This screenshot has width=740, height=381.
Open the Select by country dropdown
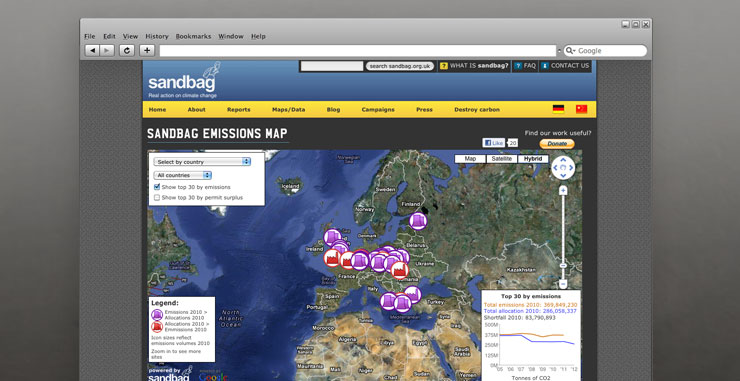tap(202, 162)
